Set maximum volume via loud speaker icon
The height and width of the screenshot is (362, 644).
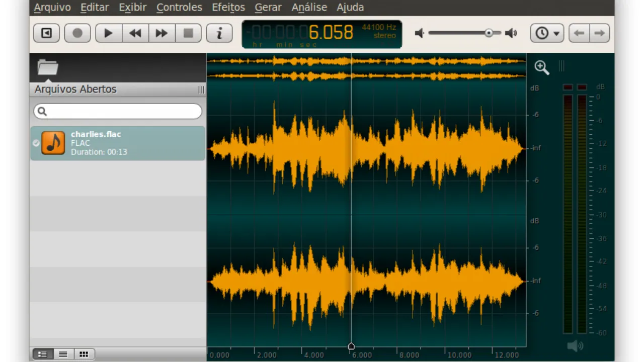coord(511,33)
